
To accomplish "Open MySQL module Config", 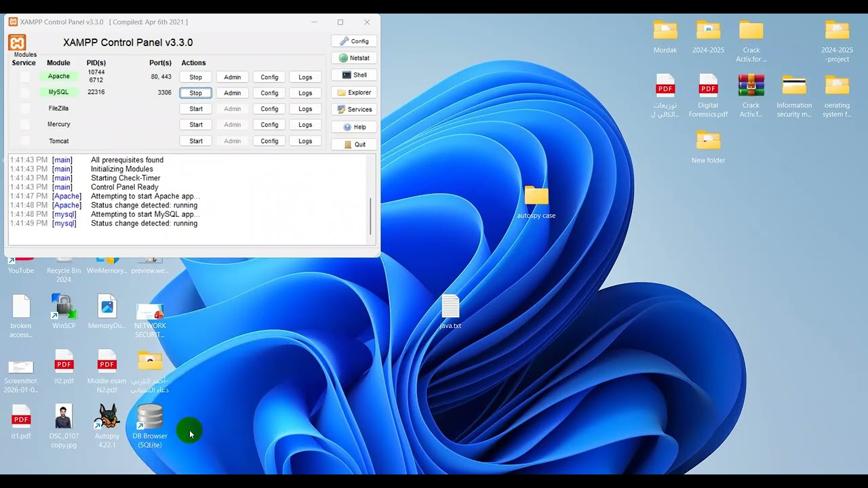I will (269, 93).
